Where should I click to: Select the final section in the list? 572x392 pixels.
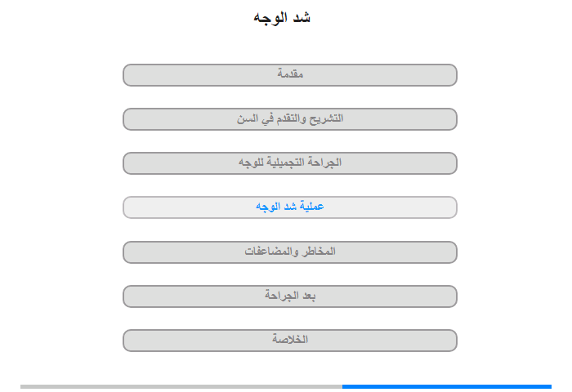[289, 341]
